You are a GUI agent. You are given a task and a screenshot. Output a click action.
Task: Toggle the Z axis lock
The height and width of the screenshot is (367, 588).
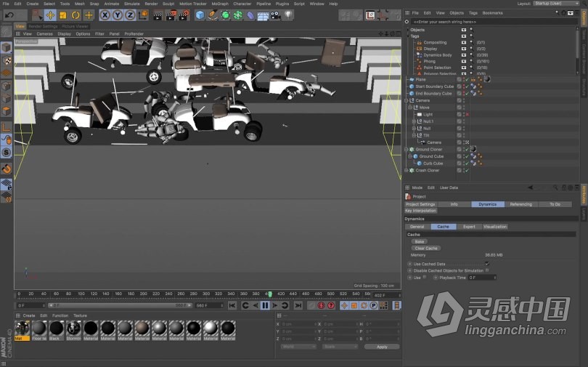[130, 15]
